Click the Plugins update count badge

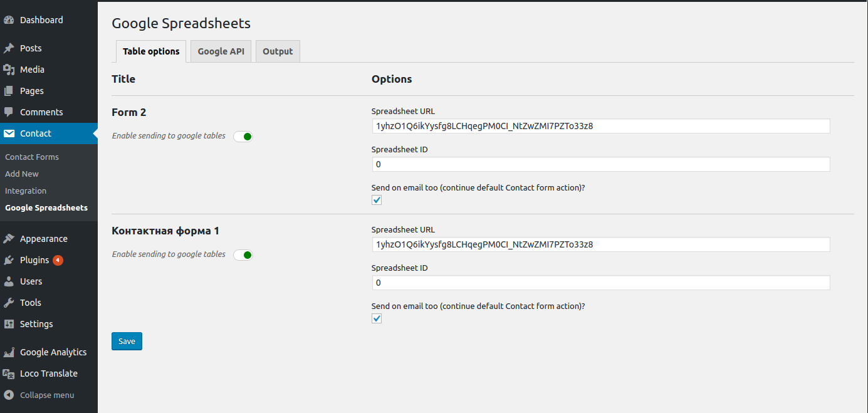click(x=58, y=260)
